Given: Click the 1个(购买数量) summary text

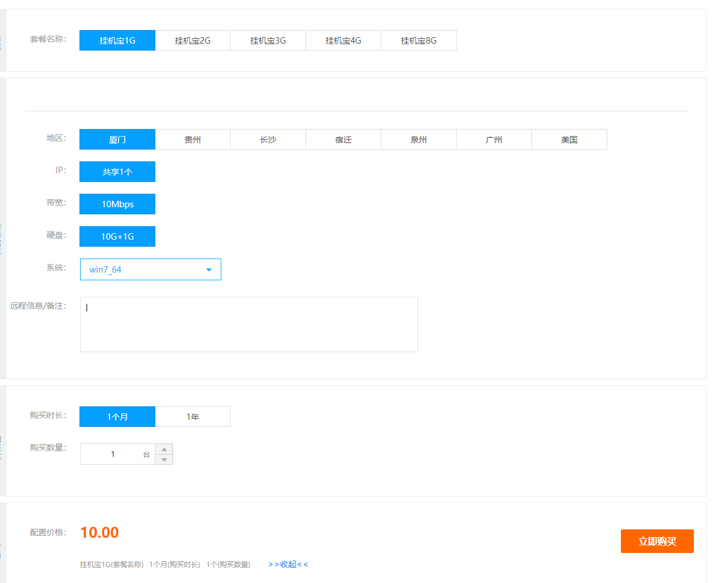Looking at the screenshot, I should [x=228, y=565].
